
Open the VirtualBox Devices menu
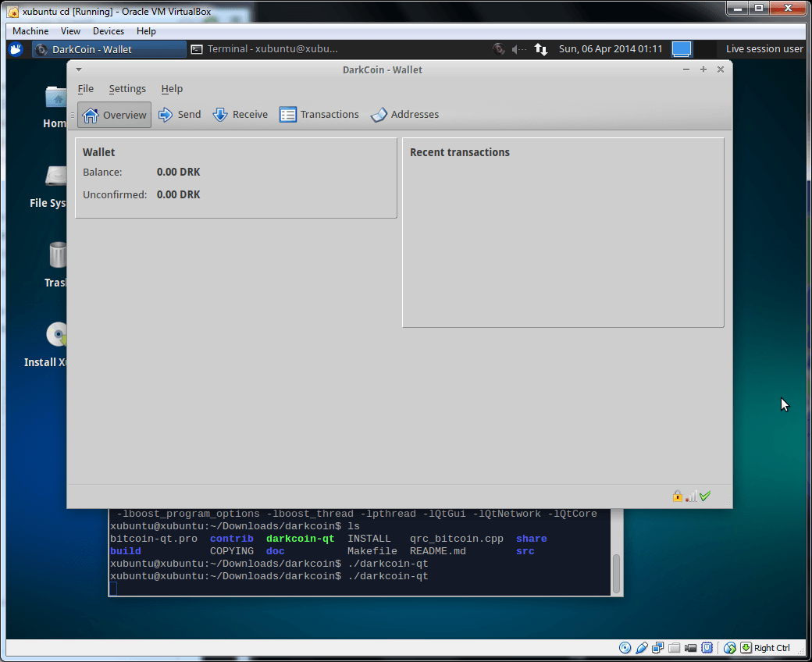(109, 31)
